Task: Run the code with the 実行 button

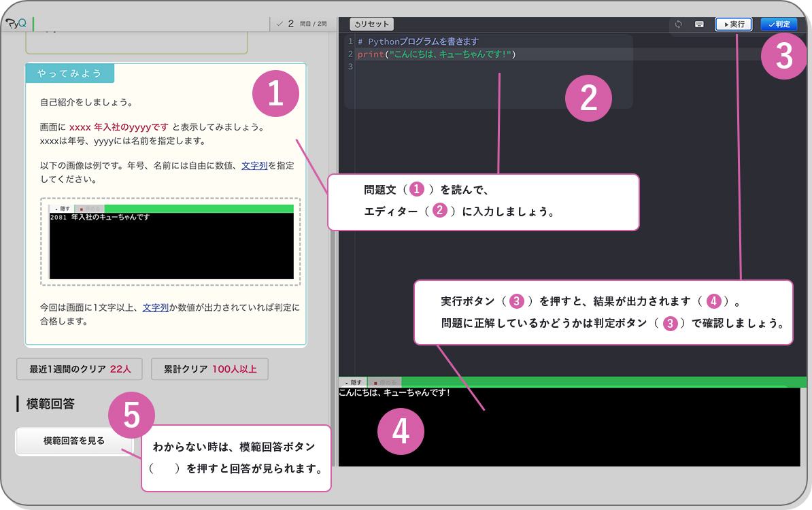Action: [734, 24]
